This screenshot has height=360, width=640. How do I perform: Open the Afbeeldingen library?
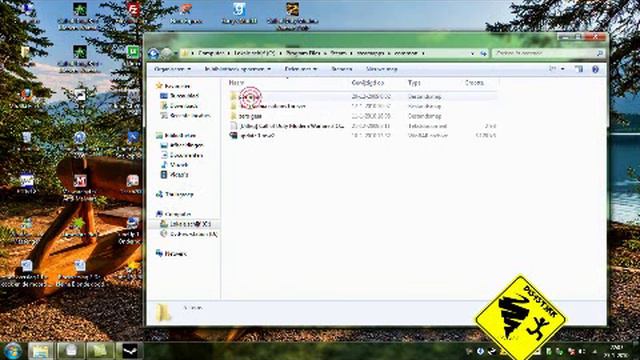182,145
